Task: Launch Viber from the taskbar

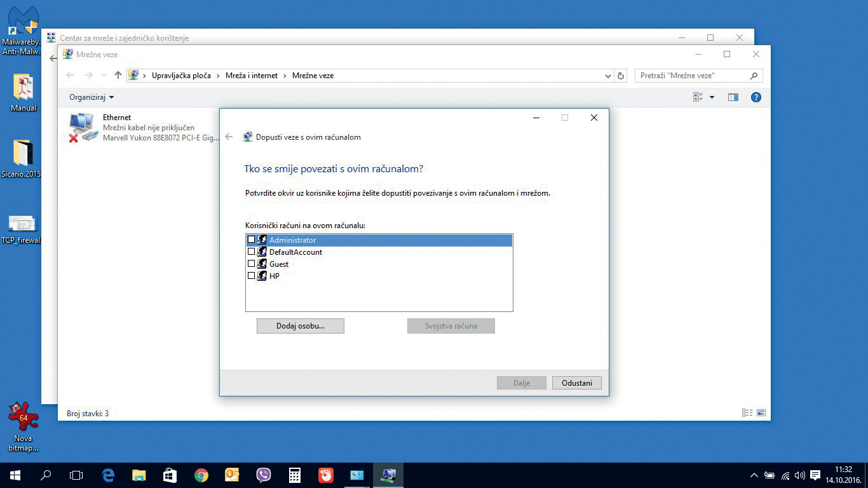Action: [263, 475]
